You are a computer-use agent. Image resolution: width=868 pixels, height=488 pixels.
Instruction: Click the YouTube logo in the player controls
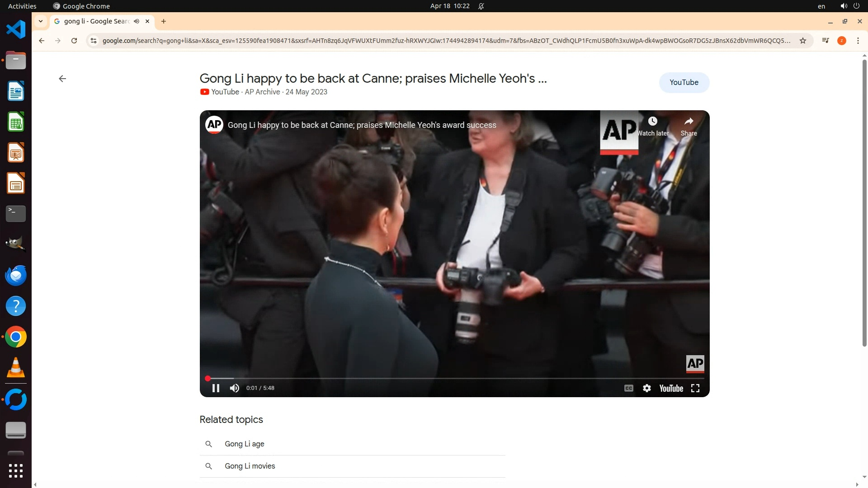pyautogui.click(x=671, y=388)
